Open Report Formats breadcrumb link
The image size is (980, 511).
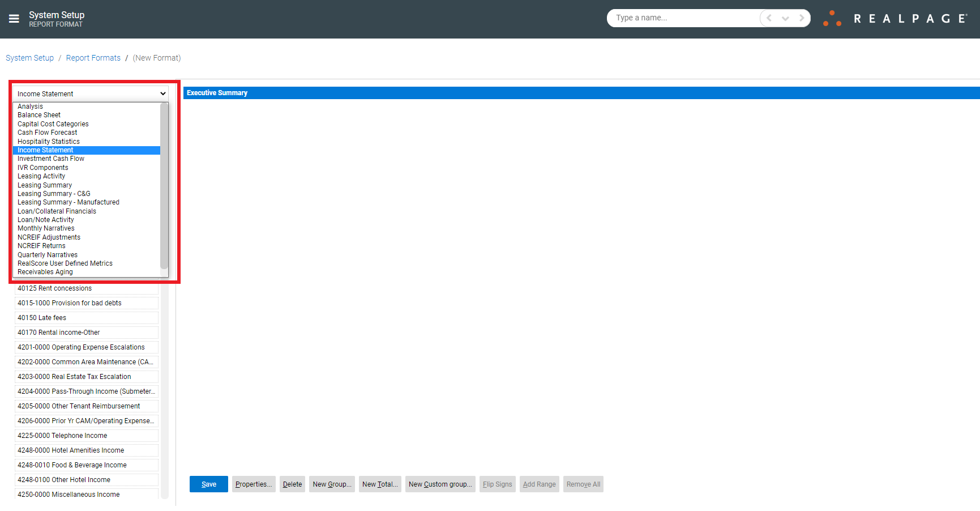pyautogui.click(x=93, y=58)
